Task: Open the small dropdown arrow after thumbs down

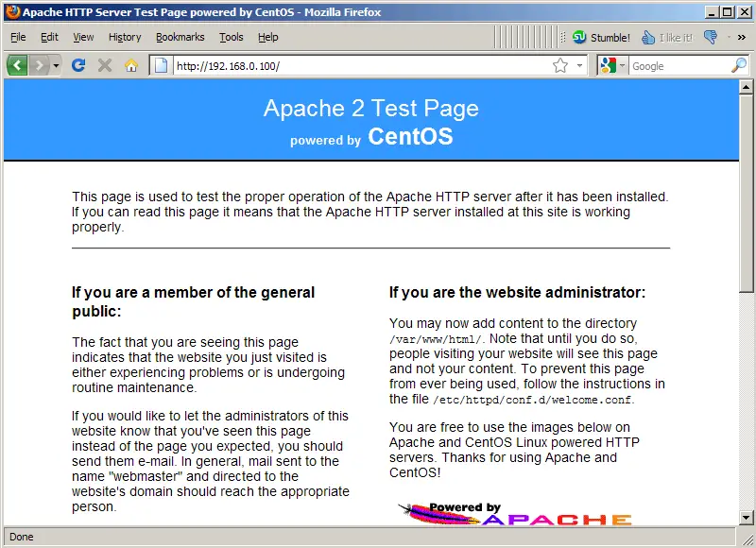Action: coord(729,37)
